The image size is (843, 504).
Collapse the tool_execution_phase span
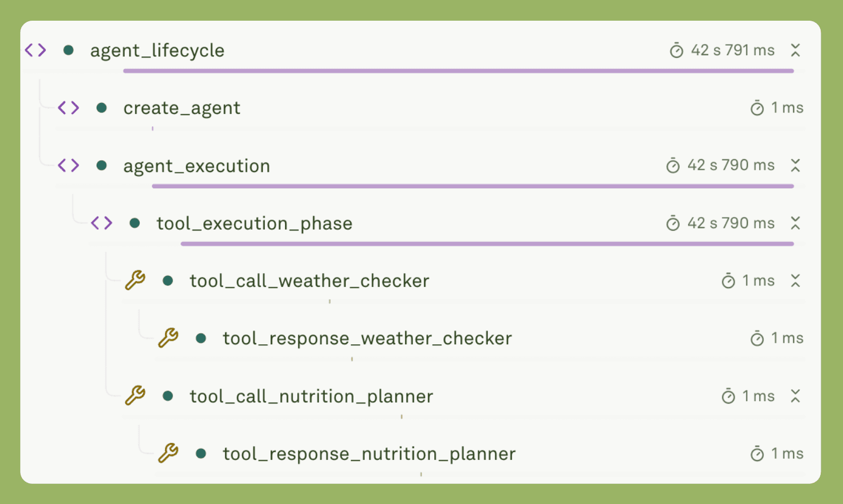pos(795,223)
